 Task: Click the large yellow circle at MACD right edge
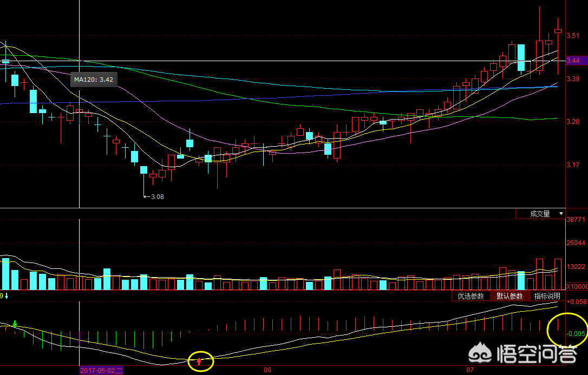[567, 331]
